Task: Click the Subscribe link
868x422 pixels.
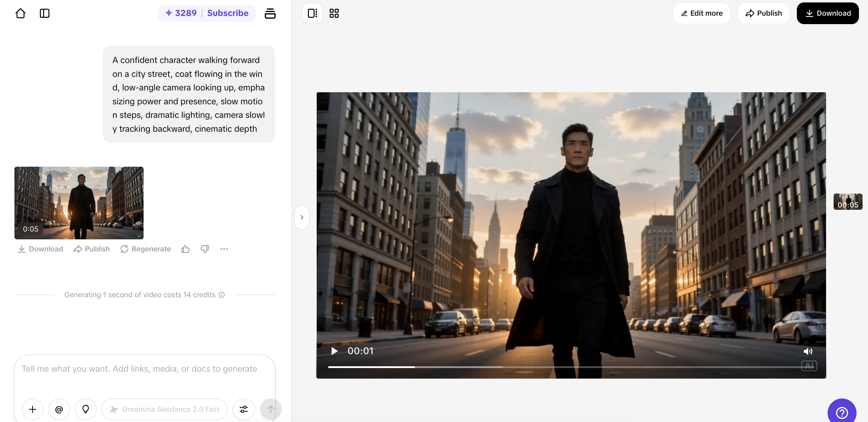Action: (x=228, y=13)
